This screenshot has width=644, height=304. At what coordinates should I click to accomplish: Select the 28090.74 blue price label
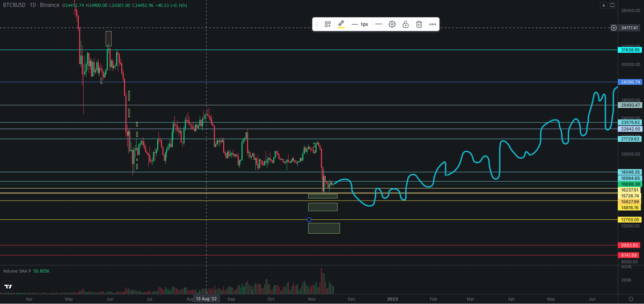(x=630, y=82)
